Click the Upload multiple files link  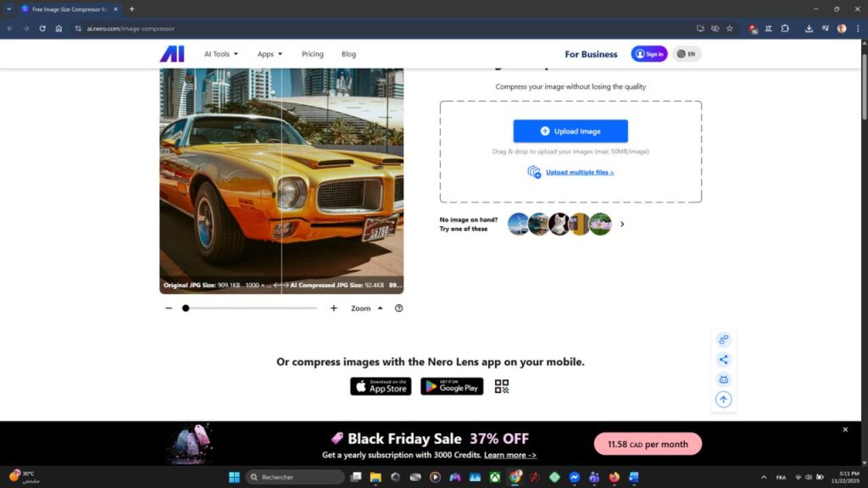579,172
